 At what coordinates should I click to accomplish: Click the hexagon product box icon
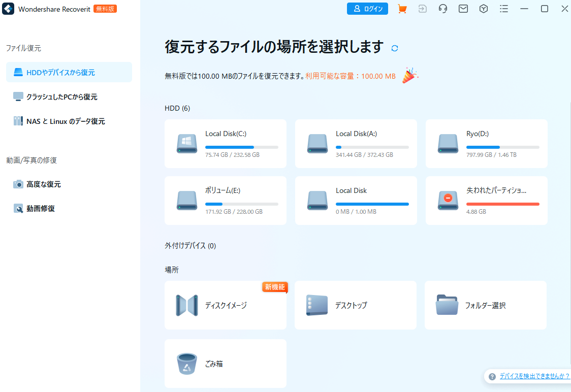click(x=483, y=9)
